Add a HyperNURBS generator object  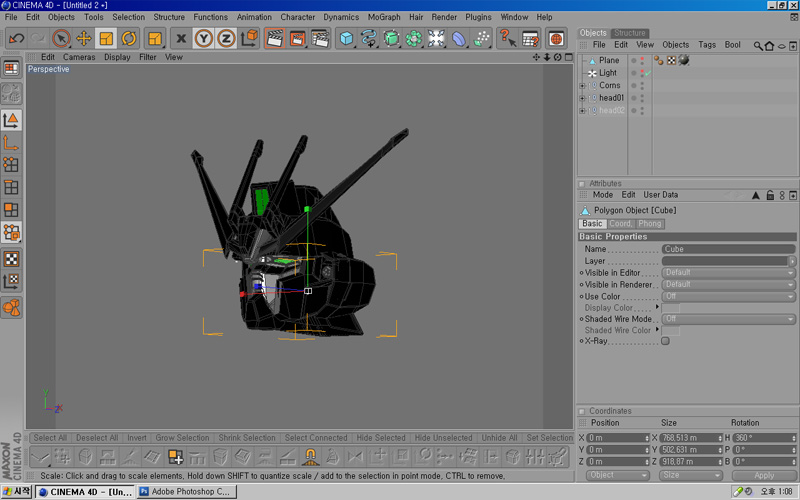391,38
